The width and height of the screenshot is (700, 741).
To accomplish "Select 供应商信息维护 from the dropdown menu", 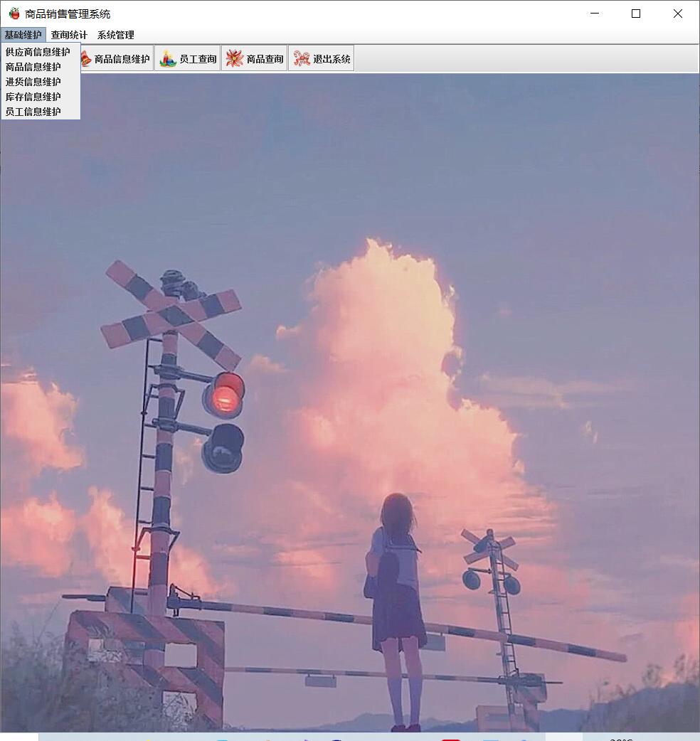I will (41, 52).
